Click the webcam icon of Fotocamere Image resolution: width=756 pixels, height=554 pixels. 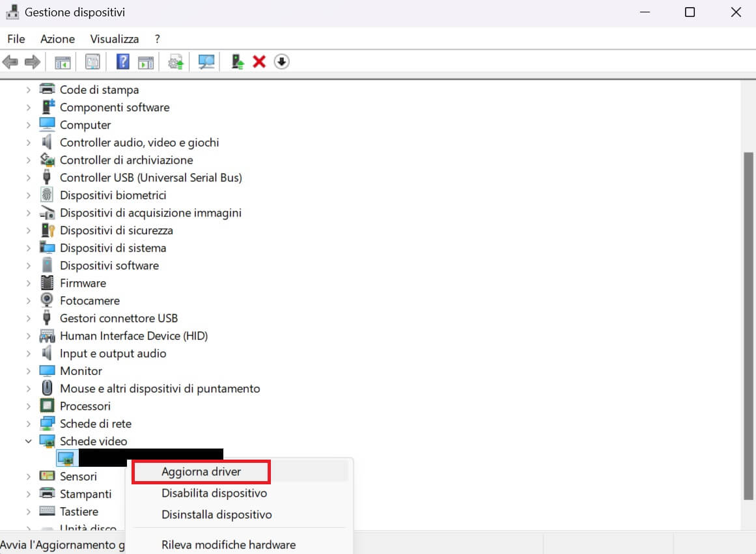pos(47,300)
